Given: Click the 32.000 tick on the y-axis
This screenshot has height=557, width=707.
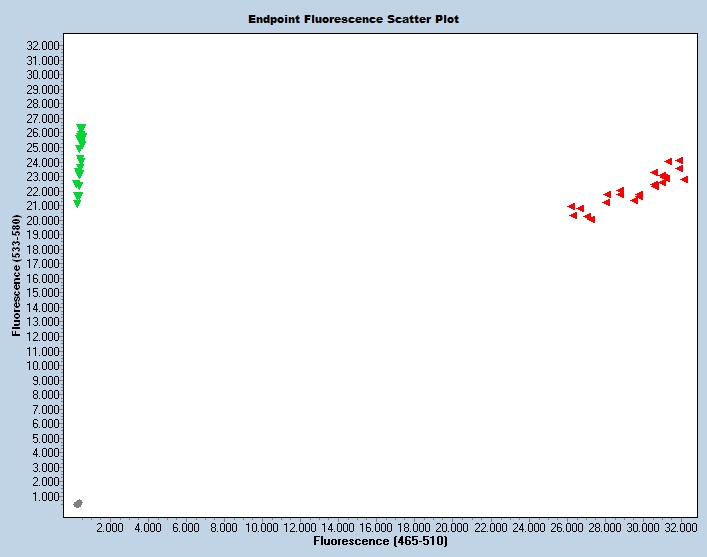Looking at the screenshot, I should point(45,45).
